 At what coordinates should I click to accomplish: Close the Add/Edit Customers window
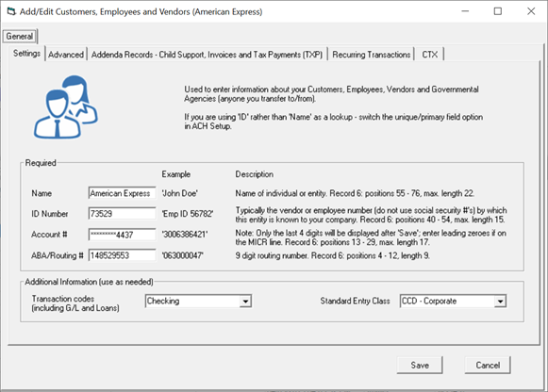(531, 11)
